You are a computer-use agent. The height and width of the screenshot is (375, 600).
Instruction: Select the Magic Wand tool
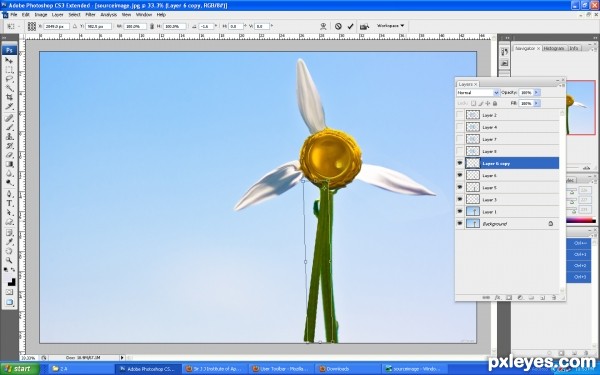click(9, 88)
